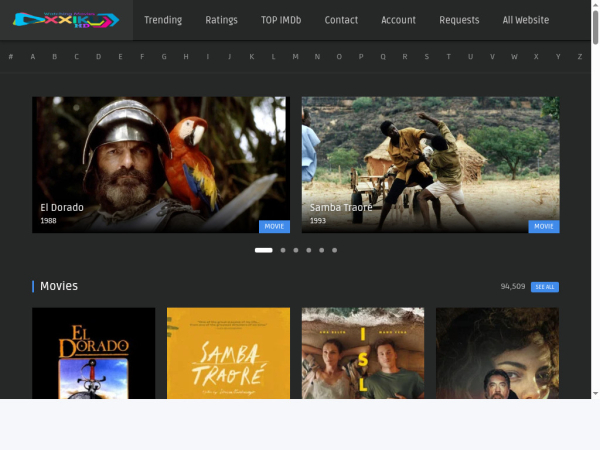Screen dimensions: 600x450
Task: Click the Movies section heading
Action: [x=59, y=286]
